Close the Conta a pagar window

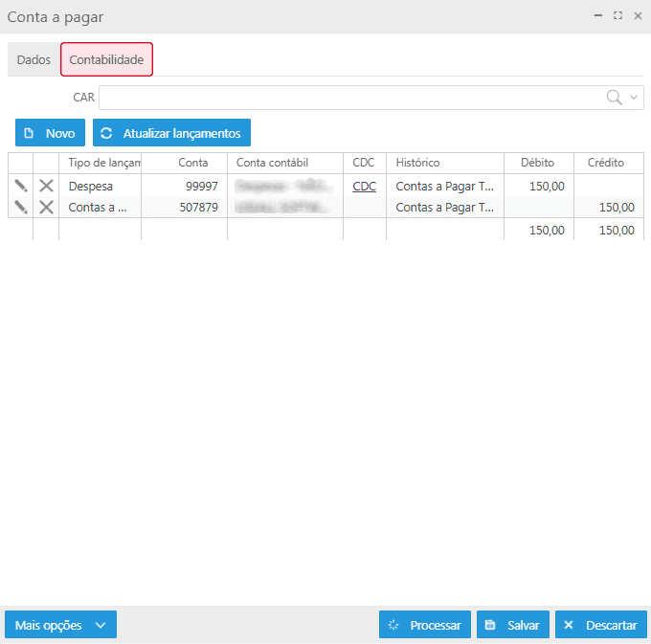[x=638, y=16]
